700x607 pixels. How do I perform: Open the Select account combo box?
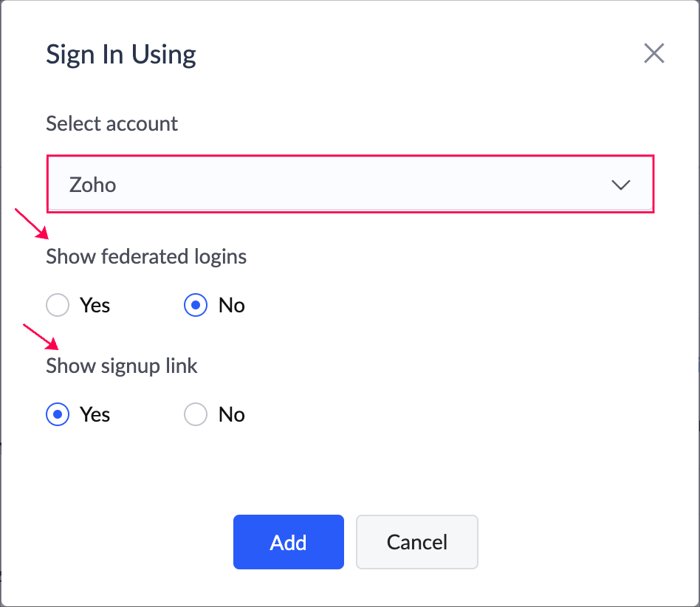pyautogui.click(x=350, y=185)
